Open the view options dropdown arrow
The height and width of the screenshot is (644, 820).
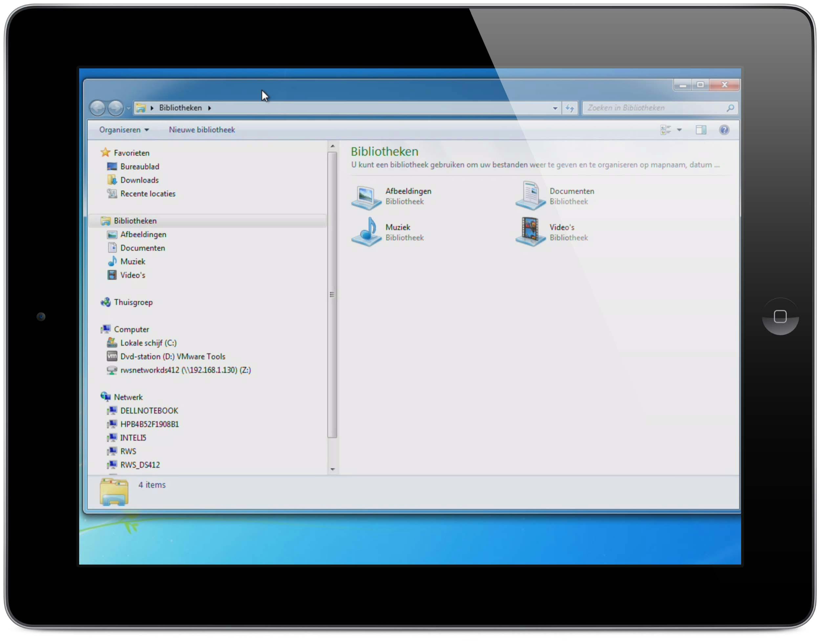pos(680,130)
